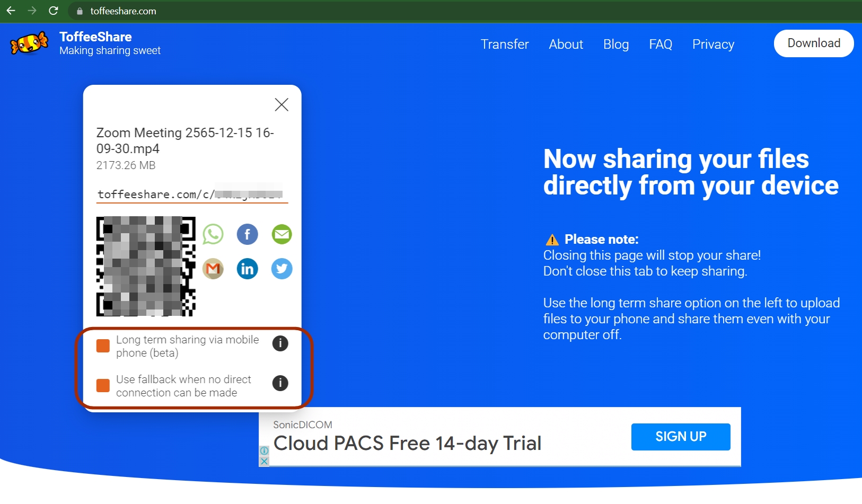Click the SIGN UP button in the ad
Viewport: 862px width, 504px height.
(680, 437)
